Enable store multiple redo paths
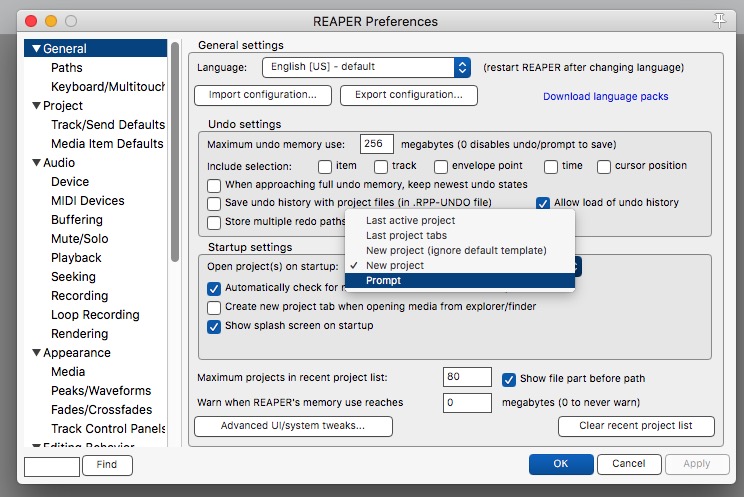Viewport: 744px width, 497px height. 214,222
